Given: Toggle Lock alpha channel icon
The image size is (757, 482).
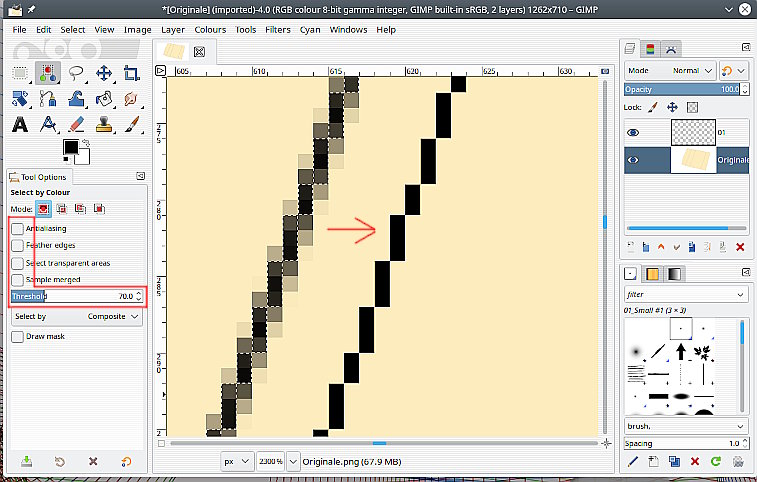Looking at the screenshot, I should tap(692, 107).
